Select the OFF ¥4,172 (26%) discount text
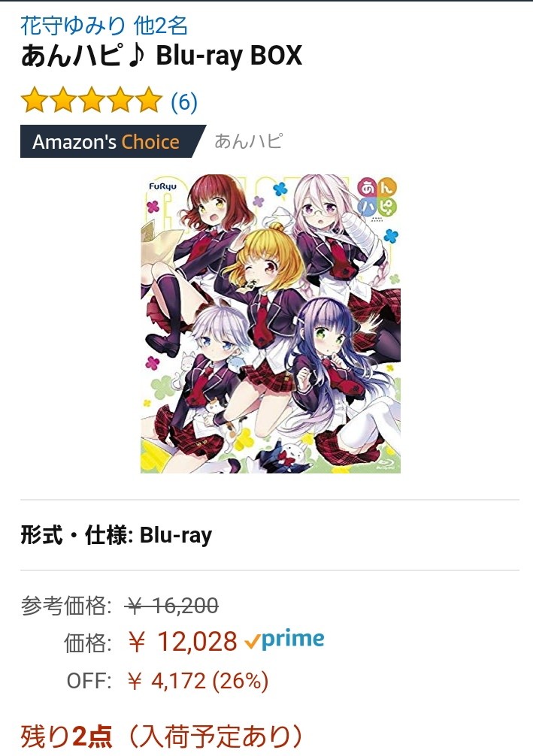 pyautogui.click(x=168, y=681)
